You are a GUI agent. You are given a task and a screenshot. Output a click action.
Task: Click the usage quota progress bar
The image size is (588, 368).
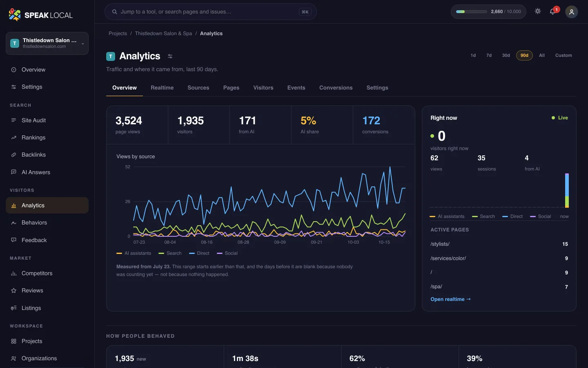point(471,12)
